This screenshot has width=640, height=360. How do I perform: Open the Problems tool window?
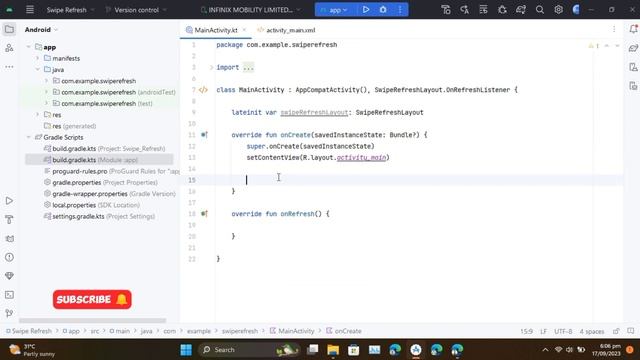coord(9,257)
